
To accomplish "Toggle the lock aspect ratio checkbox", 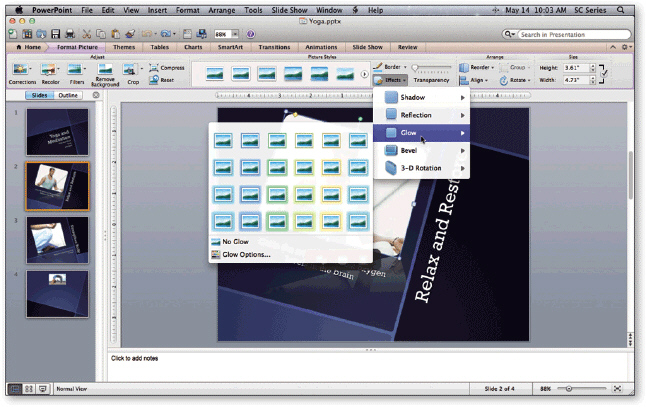I will [x=604, y=74].
